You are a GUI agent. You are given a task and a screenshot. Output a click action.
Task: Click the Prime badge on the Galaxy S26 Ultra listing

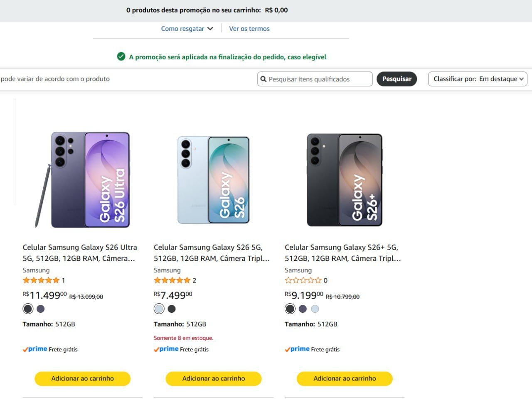35,349
